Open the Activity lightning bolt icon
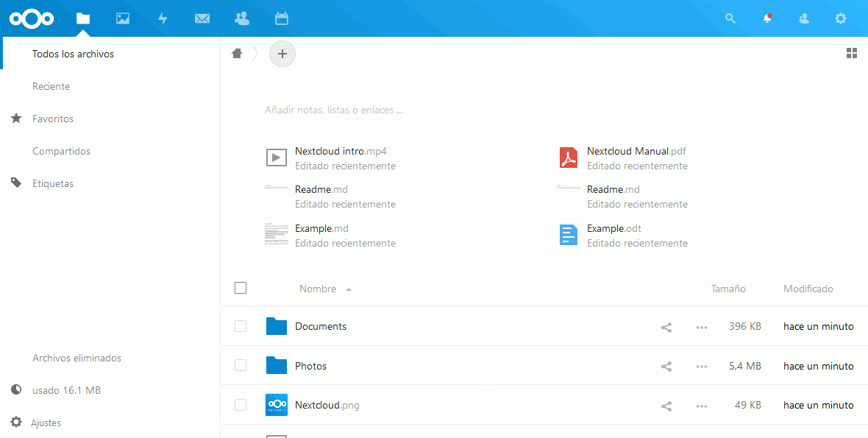The image size is (868, 438). (x=163, y=18)
